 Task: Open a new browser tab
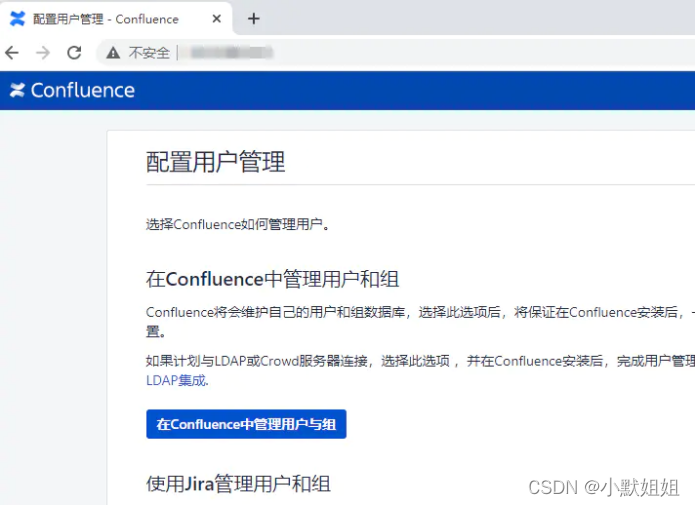(254, 19)
